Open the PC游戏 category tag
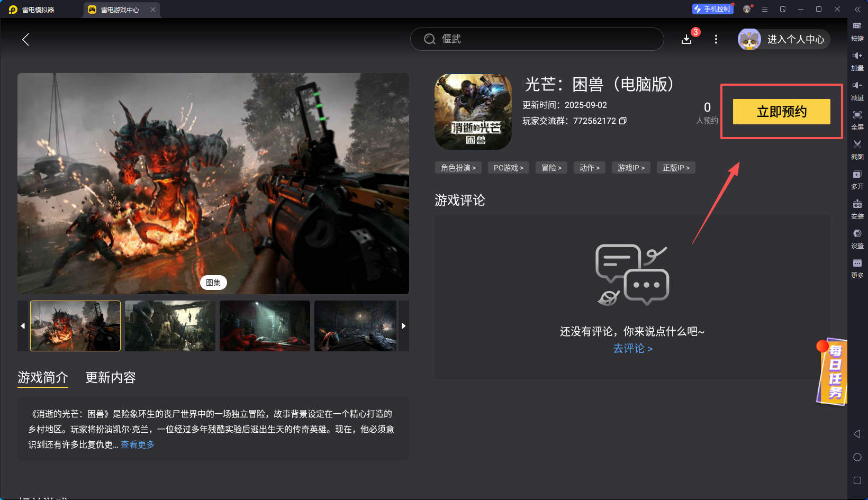 (509, 168)
